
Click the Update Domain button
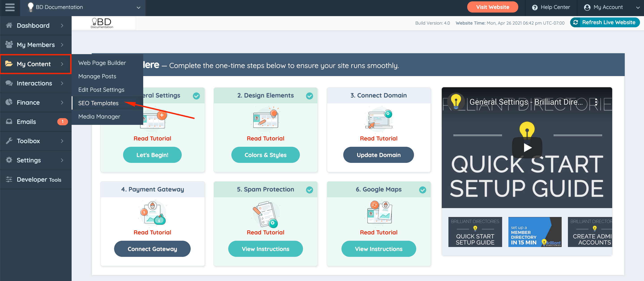click(378, 155)
